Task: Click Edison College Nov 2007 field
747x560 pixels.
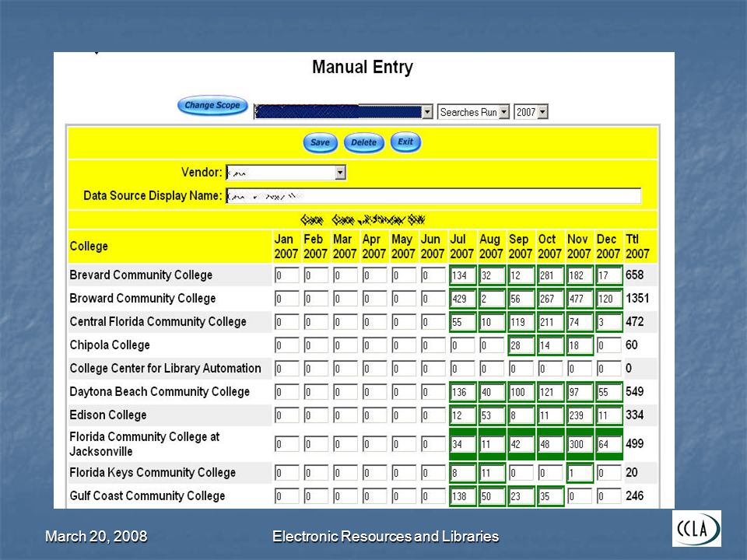Action: click(x=580, y=415)
